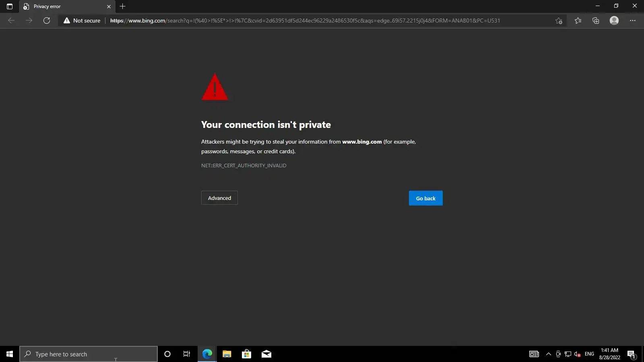
Task: Open the Windows Start menu
Action: (x=10, y=354)
